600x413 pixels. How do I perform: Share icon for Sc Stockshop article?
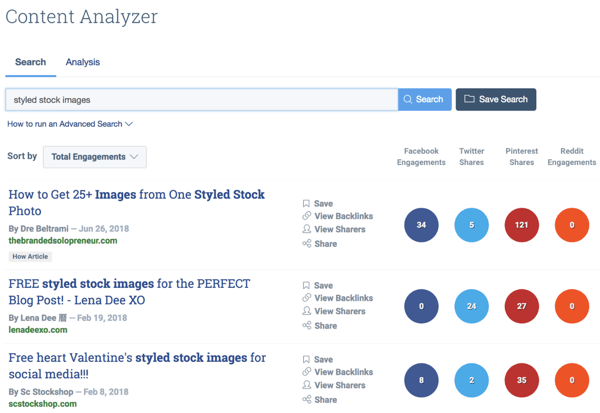[307, 400]
